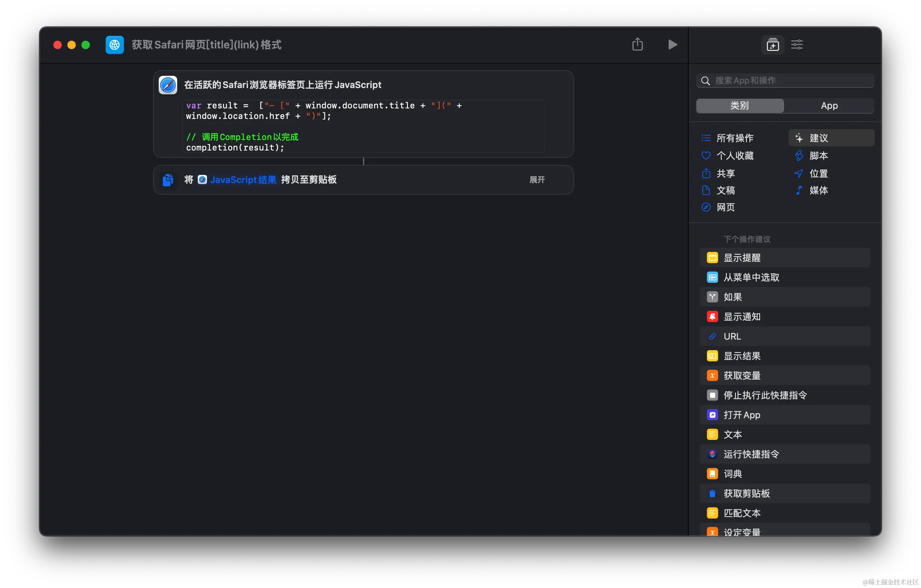Click the JavaScript结果 variable token
The width and height of the screenshot is (921, 588).
tap(237, 180)
